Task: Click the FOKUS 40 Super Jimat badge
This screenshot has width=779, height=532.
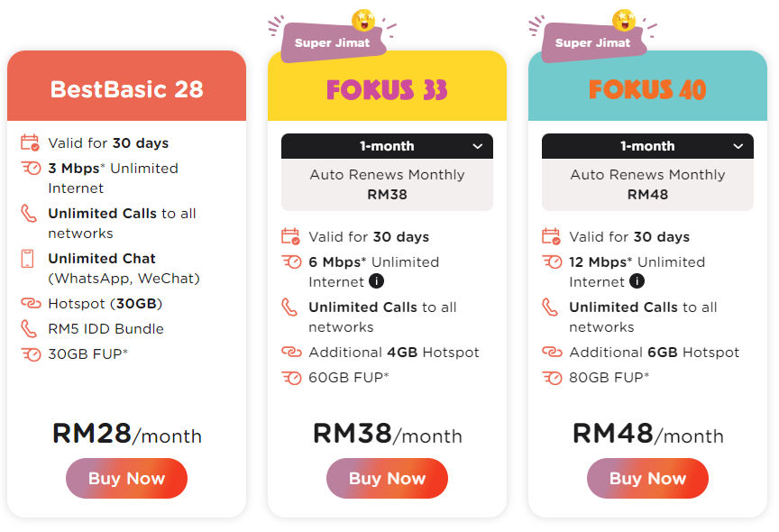Action: tap(593, 42)
